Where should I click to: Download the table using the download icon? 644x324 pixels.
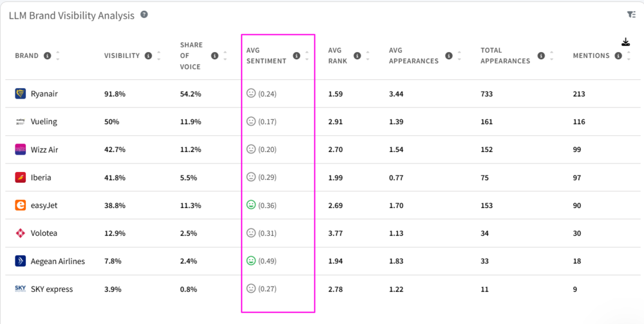625,42
